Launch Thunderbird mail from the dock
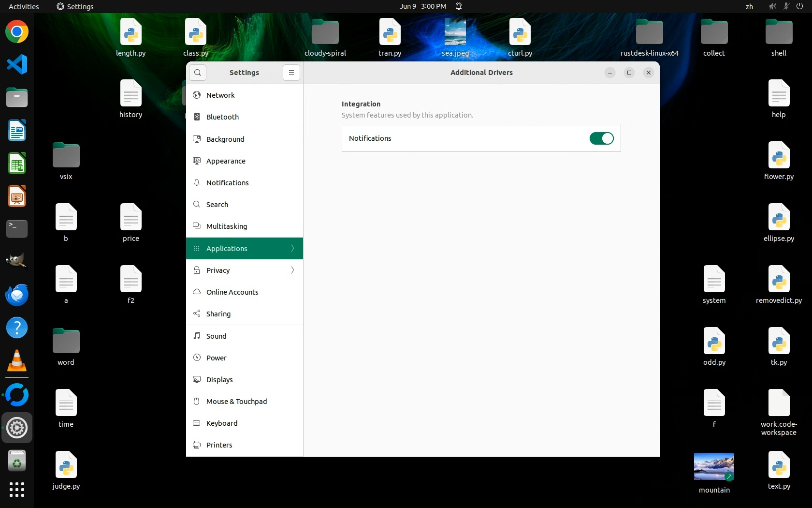812x508 pixels. [17, 295]
